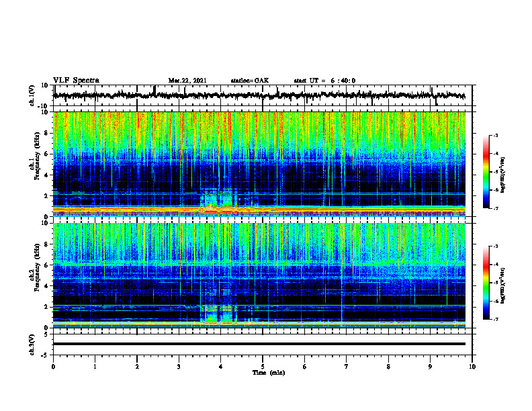Click the ch.1 voltage waveform trace
Image resolution: width=532 pixels, height=411 pixels.
[259, 95]
